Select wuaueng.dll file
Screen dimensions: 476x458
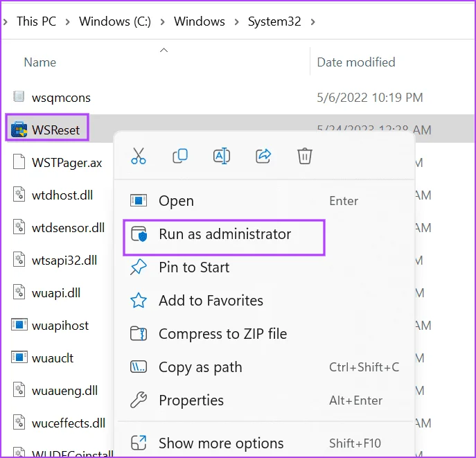pyautogui.click(x=64, y=391)
